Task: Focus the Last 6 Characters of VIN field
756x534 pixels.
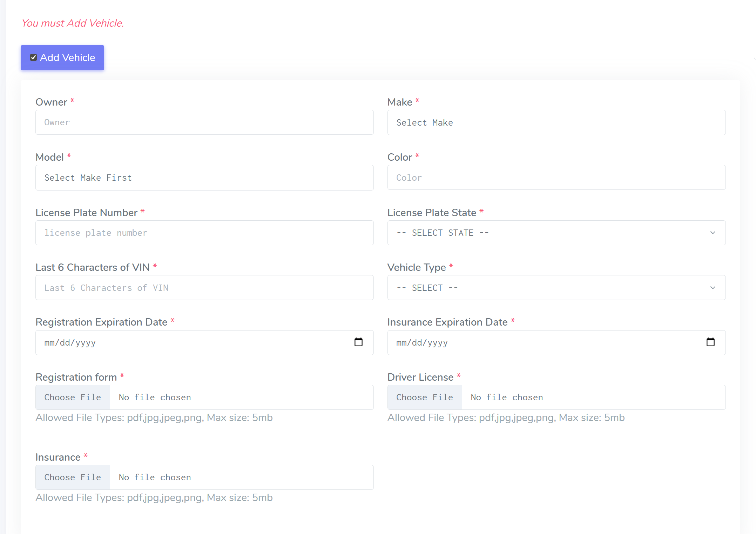Action: pos(204,288)
